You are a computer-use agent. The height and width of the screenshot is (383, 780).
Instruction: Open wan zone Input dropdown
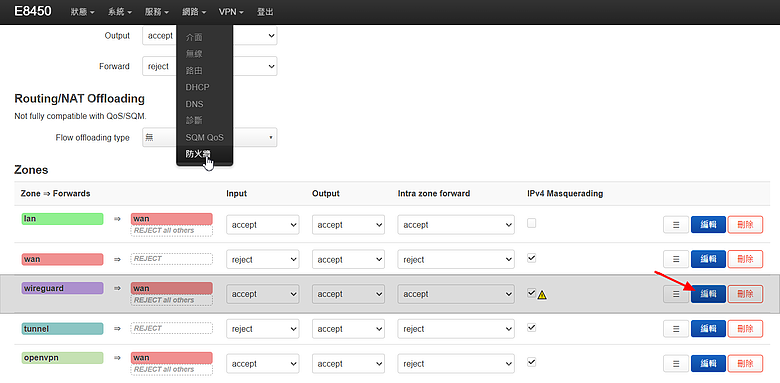coord(263,260)
